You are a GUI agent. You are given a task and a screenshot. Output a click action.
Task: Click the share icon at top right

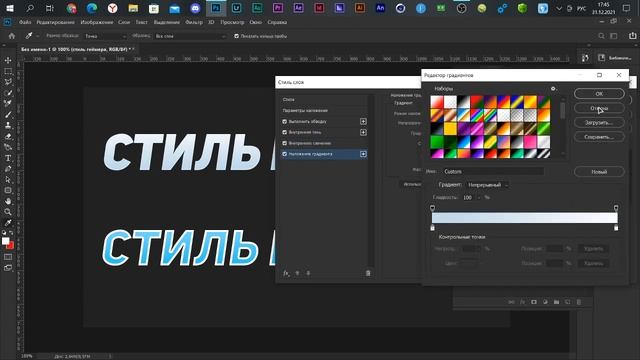632,36
